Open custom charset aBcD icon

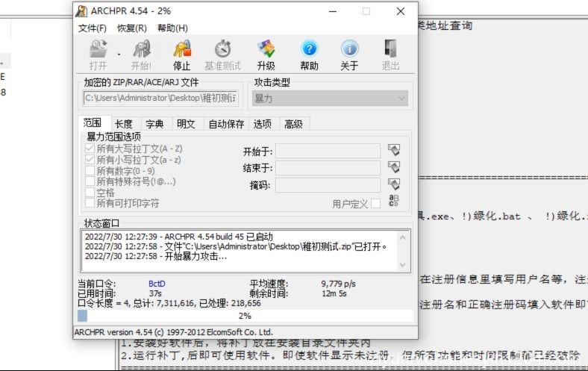click(x=394, y=201)
